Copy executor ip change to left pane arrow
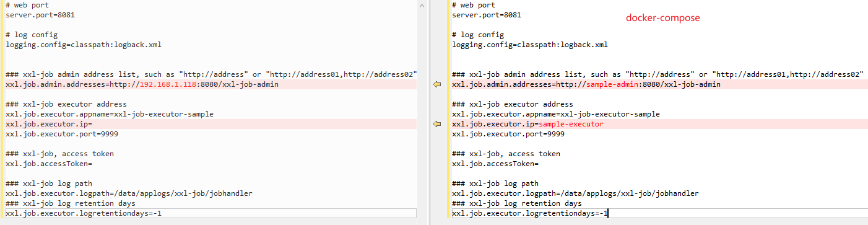The height and width of the screenshot is (225, 868). [436, 124]
